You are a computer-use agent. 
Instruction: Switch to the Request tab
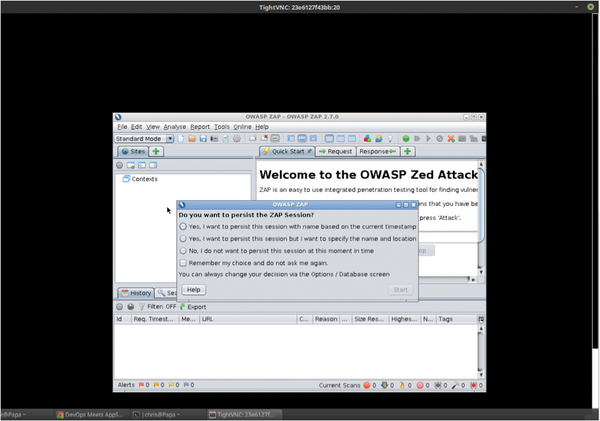336,152
